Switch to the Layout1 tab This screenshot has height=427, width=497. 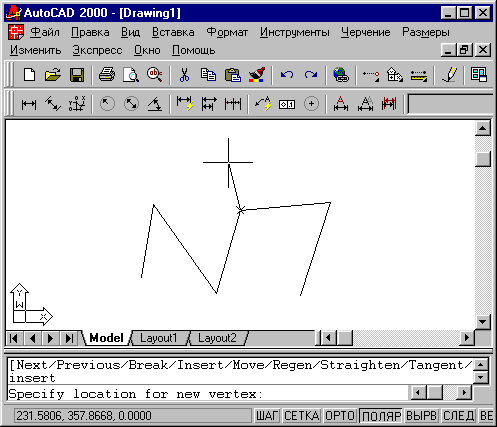(x=159, y=338)
